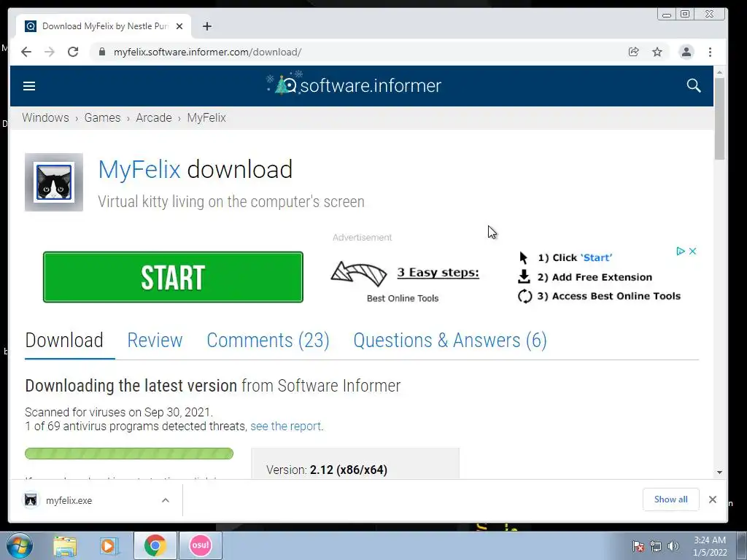Click the page scrollbar up arrow

click(x=719, y=72)
